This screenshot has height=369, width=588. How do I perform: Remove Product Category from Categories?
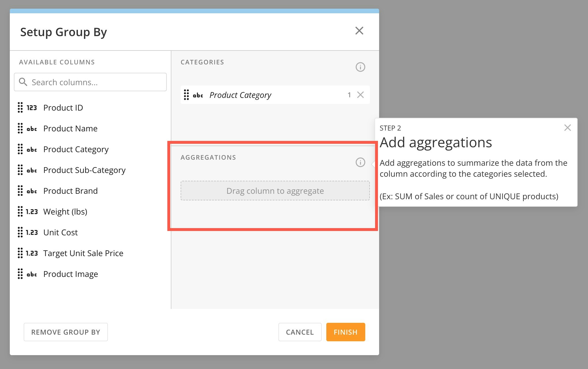360,95
